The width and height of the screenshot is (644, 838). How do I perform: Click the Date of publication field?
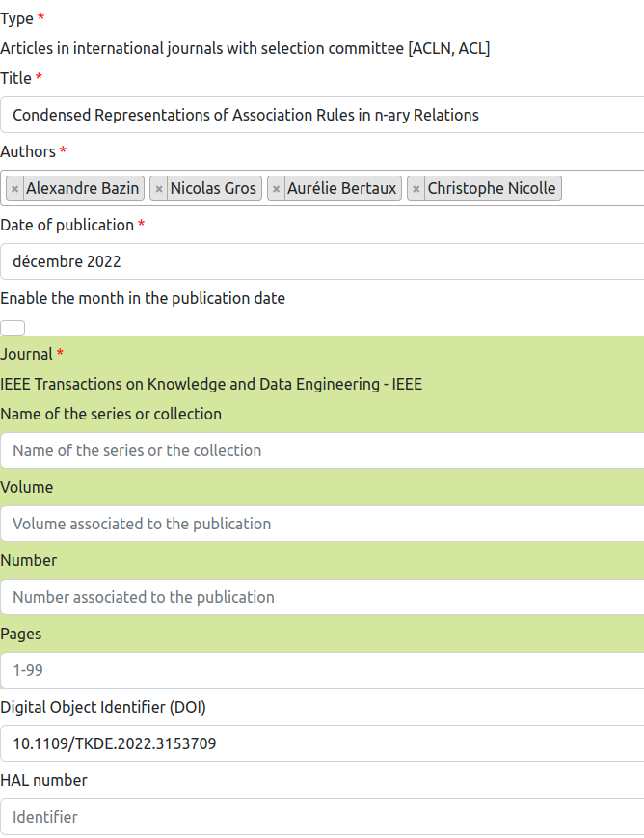(x=322, y=261)
